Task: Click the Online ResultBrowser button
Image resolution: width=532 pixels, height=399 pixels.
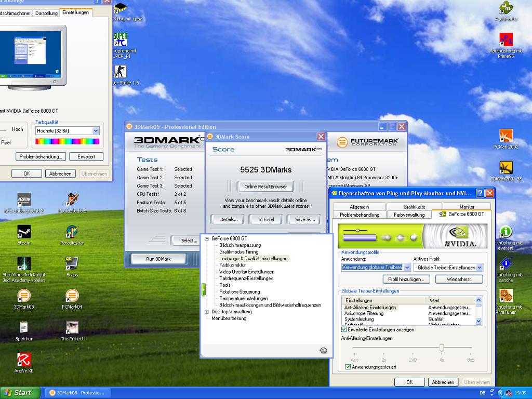Action: [265, 187]
